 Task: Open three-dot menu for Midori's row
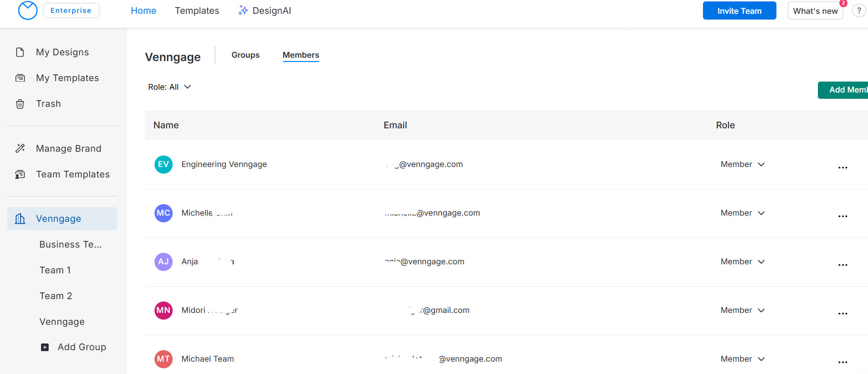point(843,313)
